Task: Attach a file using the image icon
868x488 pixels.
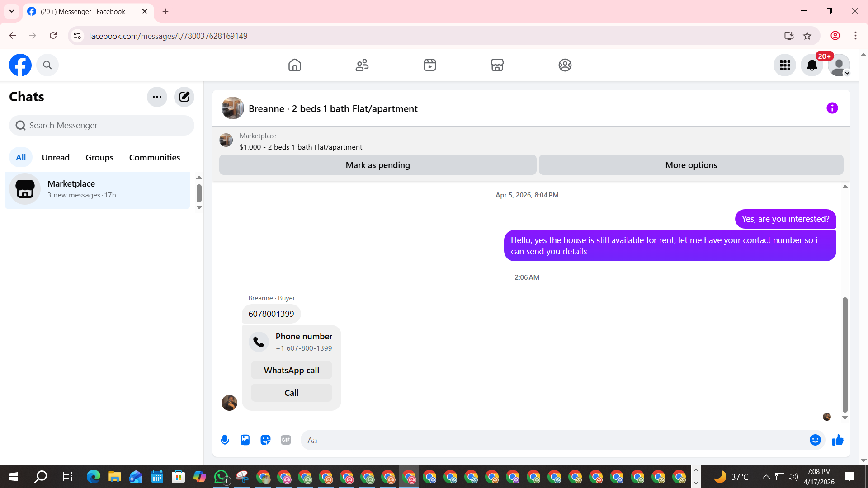Action: 245,440
